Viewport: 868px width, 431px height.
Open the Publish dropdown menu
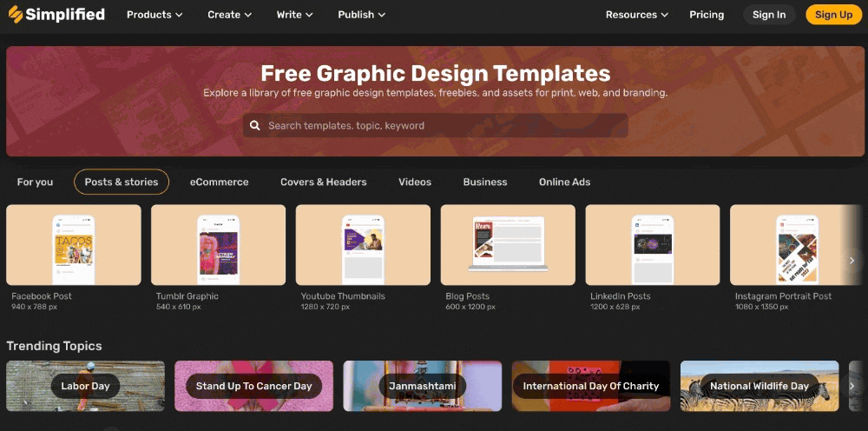[x=362, y=15]
